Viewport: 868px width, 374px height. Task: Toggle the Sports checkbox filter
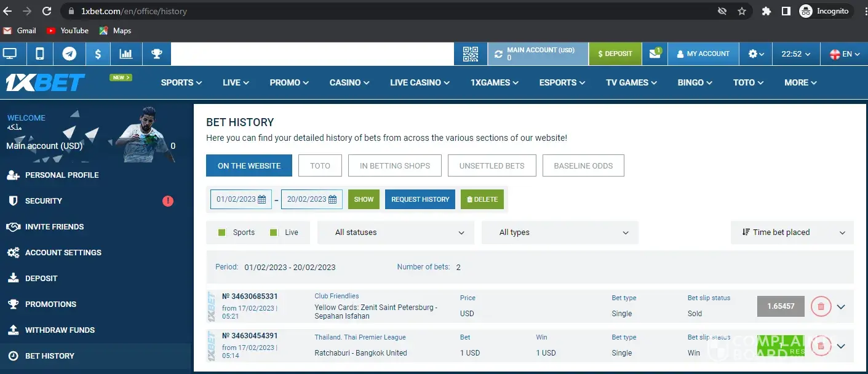(223, 233)
